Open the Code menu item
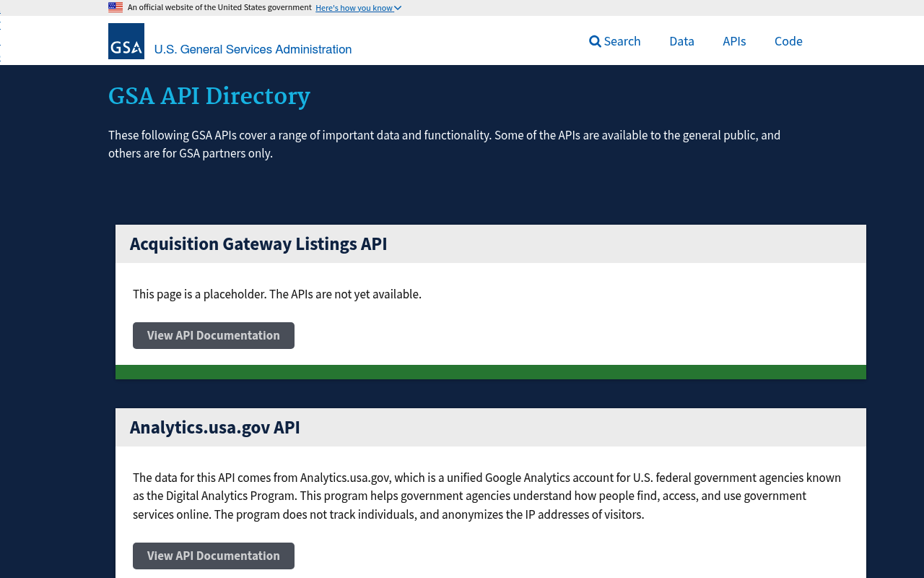 [x=788, y=41]
